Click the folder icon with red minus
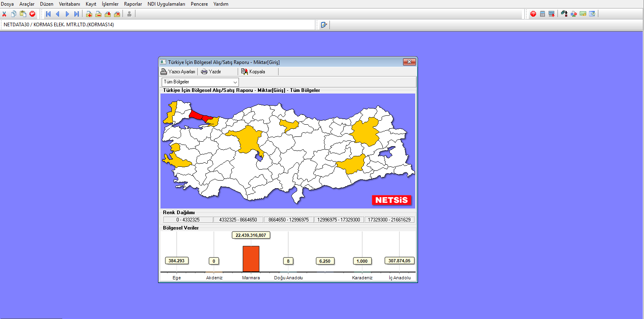Screen dimensions: 644x319 coord(98,14)
